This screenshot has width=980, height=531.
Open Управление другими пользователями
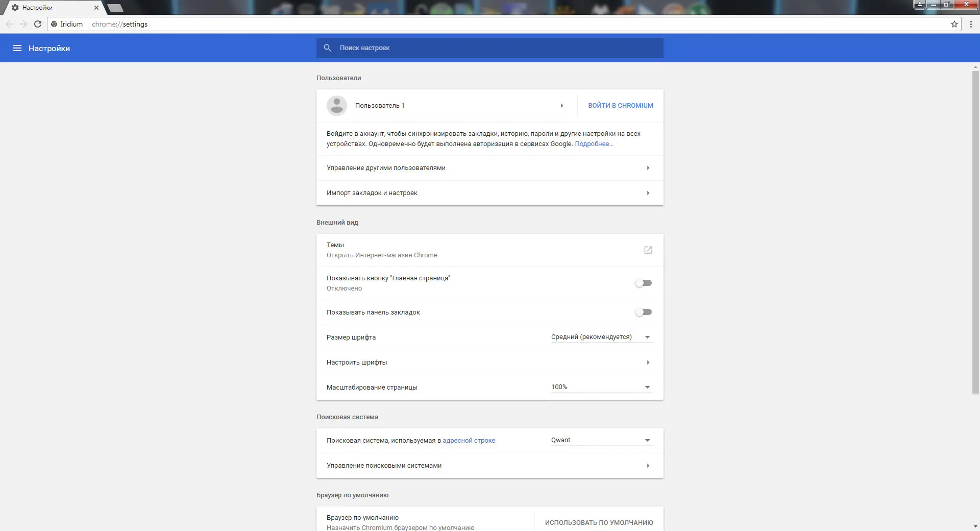coord(489,168)
